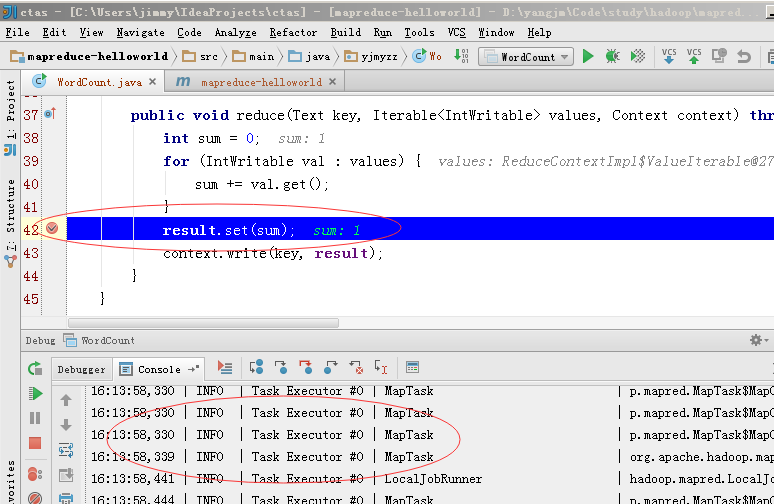The image size is (774, 504).
Task: Print console output printer icon
Action: 66,498
